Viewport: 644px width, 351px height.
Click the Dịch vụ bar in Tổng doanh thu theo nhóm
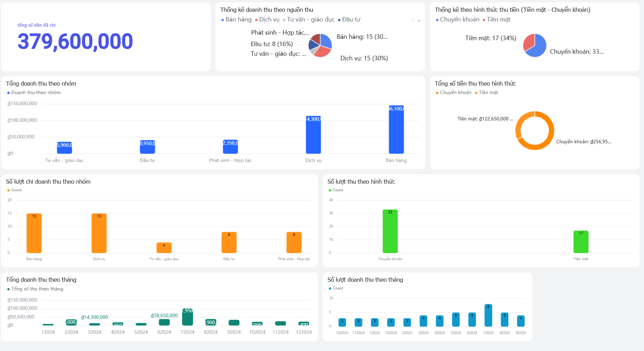pyautogui.click(x=313, y=135)
